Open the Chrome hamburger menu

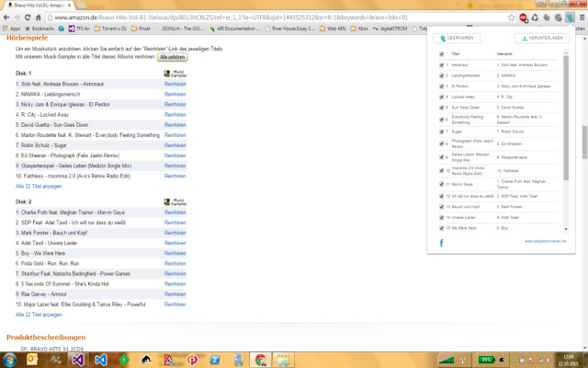(x=582, y=17)
